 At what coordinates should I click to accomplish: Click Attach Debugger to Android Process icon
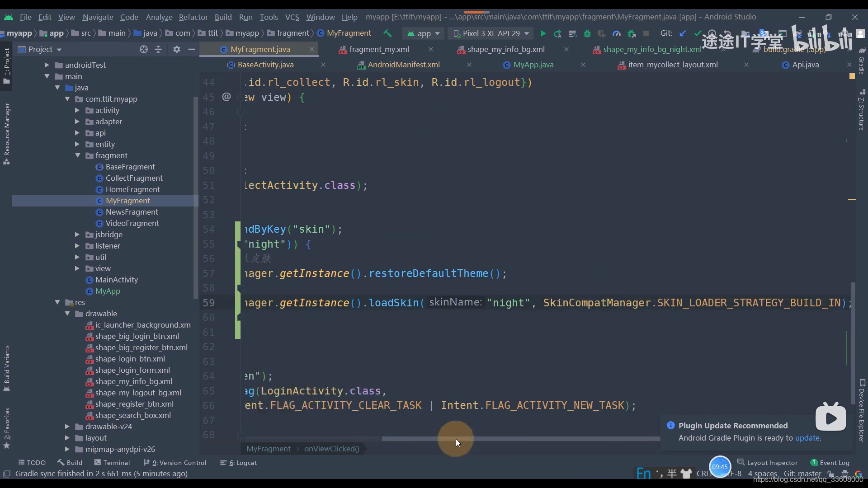tap(632, 33)
